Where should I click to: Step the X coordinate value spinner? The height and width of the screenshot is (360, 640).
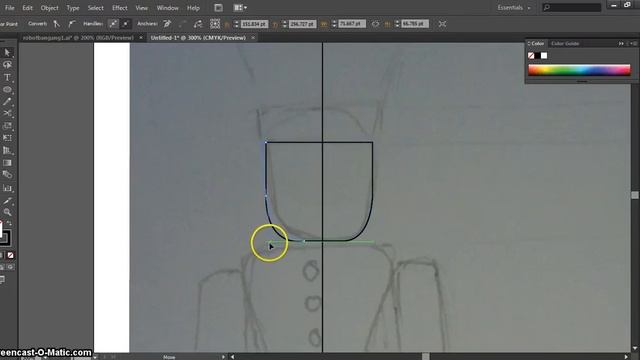236,24
